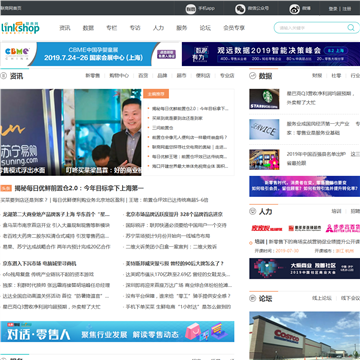Image resolution: width=360 pixels, height=360 pixels.
Task: Select the 百货 news category tab
Action: point(143,76)
